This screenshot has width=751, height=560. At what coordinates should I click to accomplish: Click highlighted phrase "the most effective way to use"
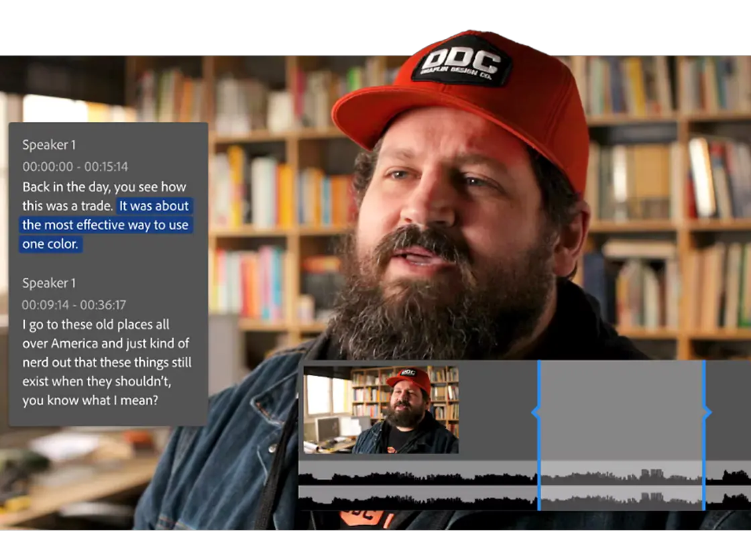click(105, 225)
